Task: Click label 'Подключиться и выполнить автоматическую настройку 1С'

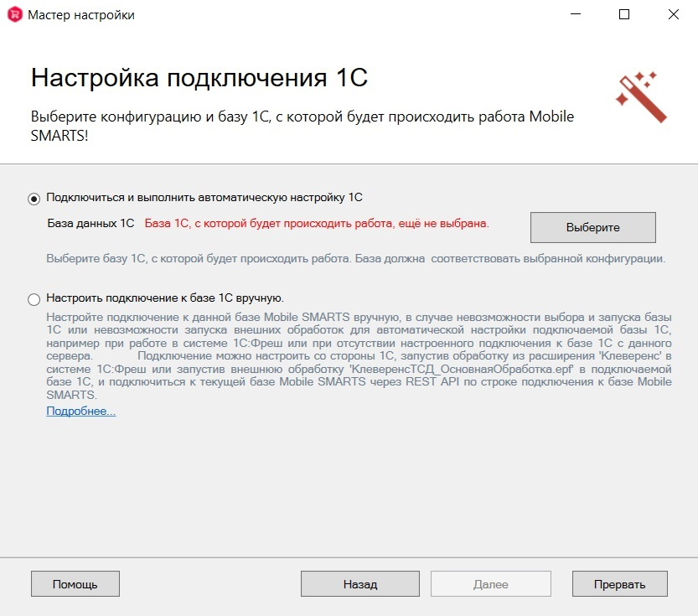Action: coord(204,197)
